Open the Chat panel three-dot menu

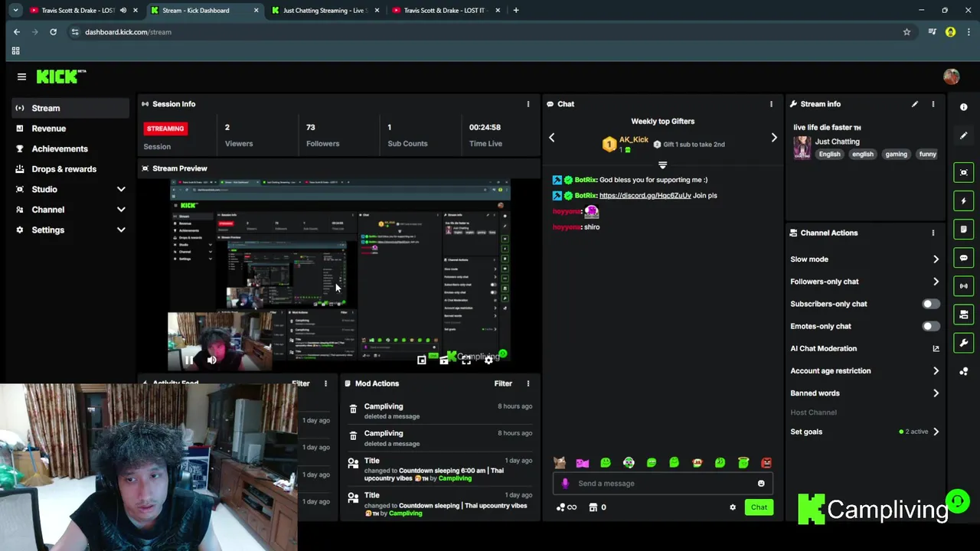771,104
